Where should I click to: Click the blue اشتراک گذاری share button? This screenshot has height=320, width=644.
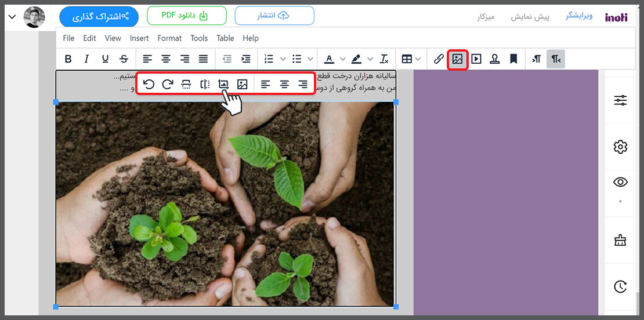99,17
